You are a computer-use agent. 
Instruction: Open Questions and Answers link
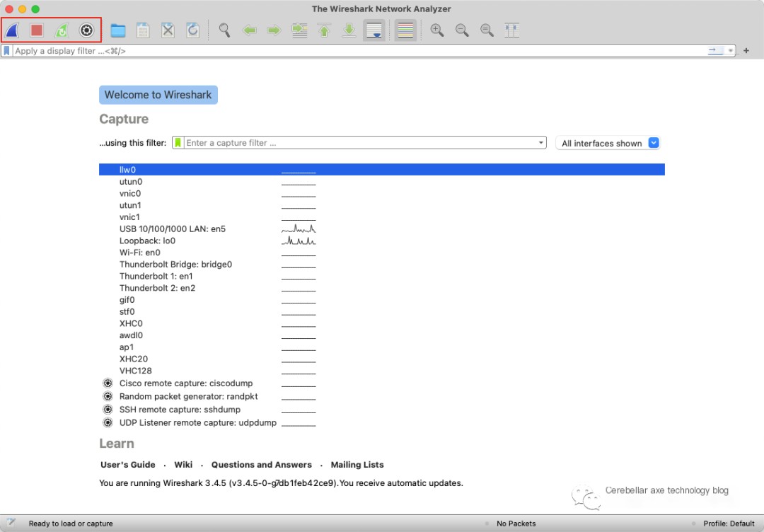[x=261, y=465]
